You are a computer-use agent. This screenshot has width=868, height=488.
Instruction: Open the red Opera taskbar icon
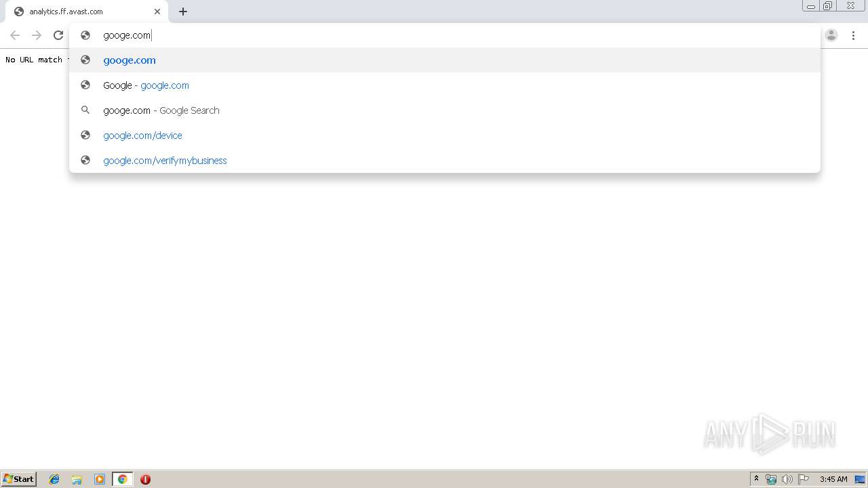point(145,479)
